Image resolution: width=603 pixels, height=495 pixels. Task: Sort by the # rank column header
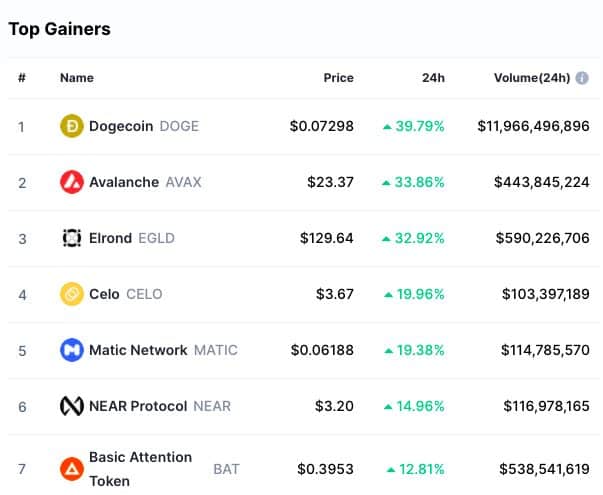(x=22, y=78)
